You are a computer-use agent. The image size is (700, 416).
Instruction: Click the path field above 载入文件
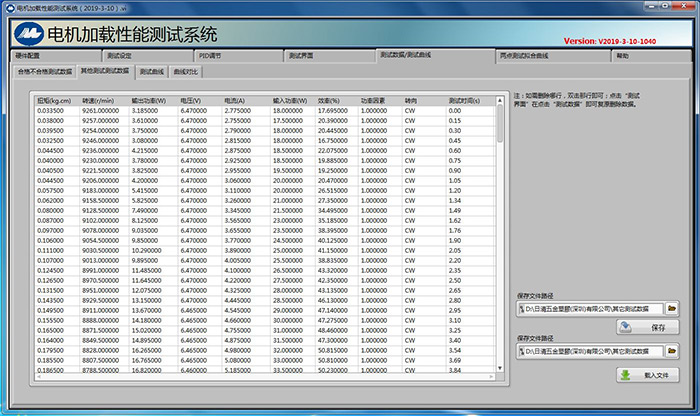pyautogui.click(x=590, y=351)
